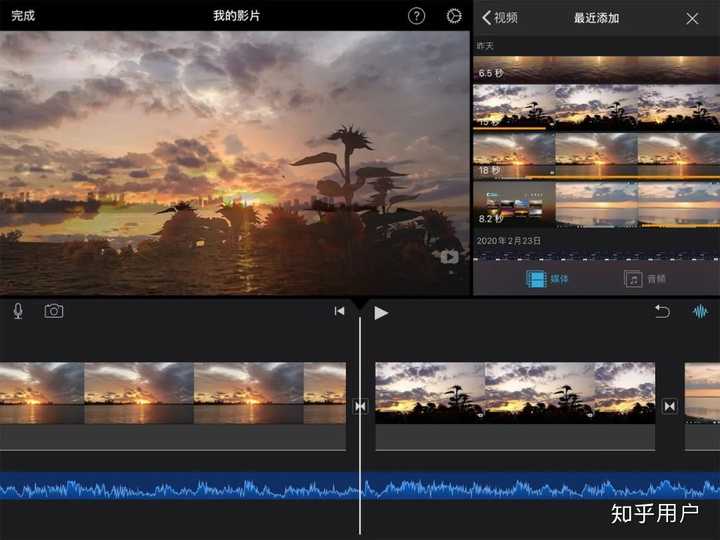The image size is (720, 540).
Task: Click the camera capture icon
Action: pos(54,311)
